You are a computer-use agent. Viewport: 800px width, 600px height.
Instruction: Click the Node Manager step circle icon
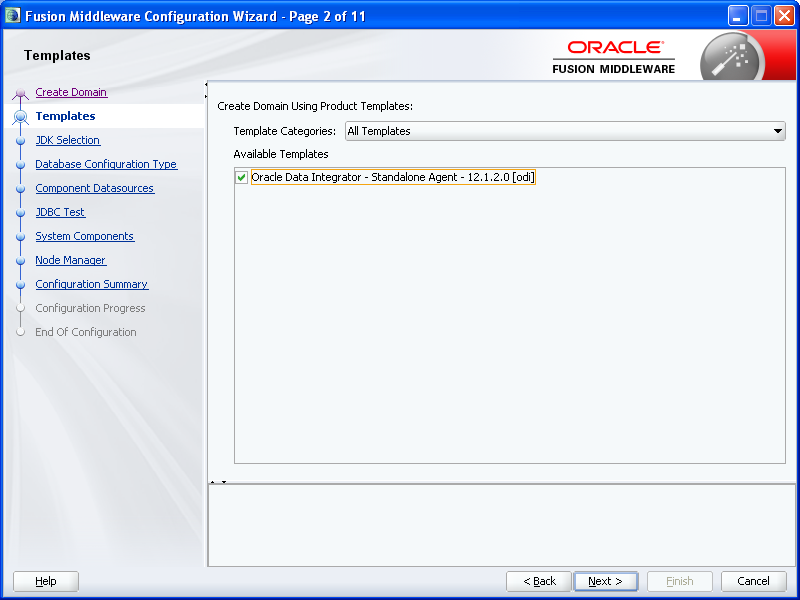pos(22,260)
